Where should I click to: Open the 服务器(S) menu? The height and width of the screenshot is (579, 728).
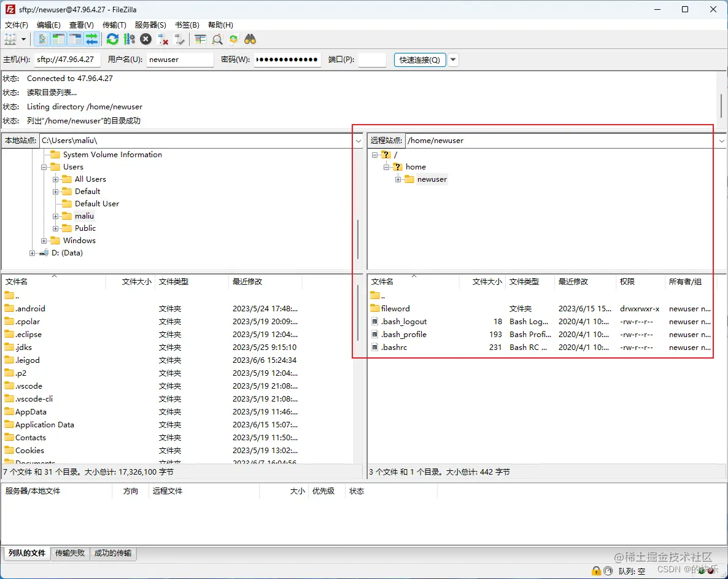click(x=150, y=25)
